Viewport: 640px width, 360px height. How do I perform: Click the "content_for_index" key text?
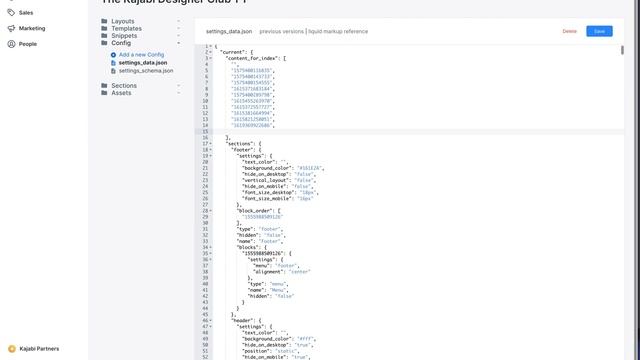pyautogui.click(x=251, y=58)
